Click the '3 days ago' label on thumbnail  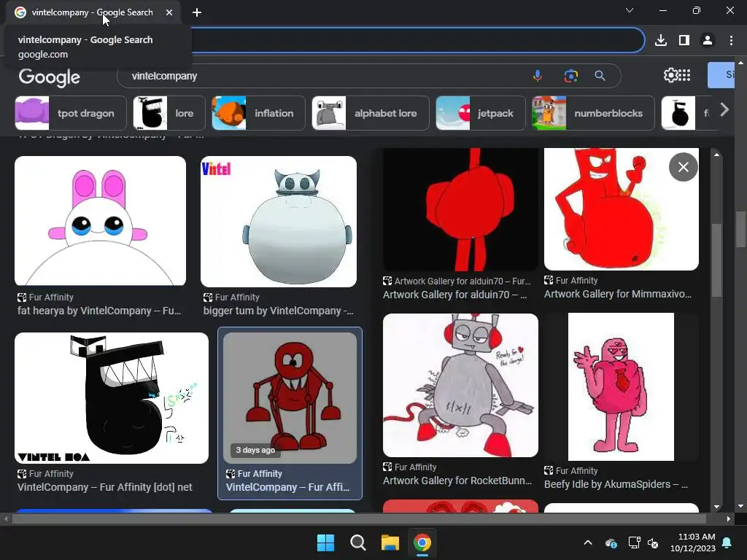pyautogui.click(x=255, y=450)
